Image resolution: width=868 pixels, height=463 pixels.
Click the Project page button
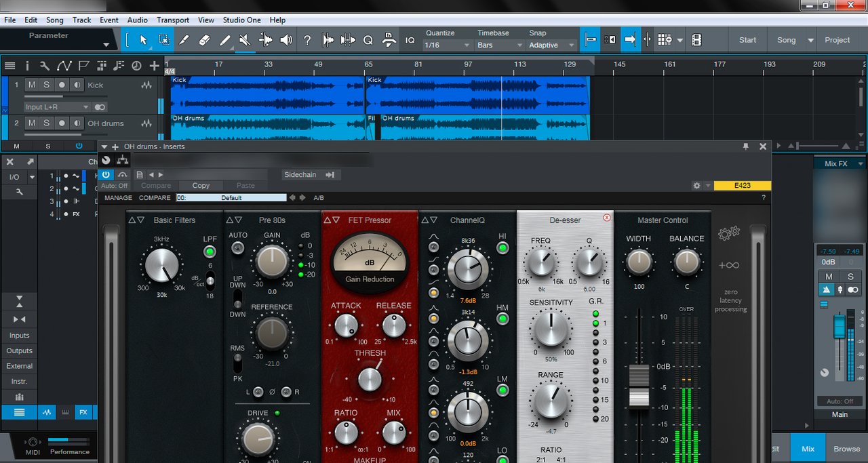(837, 40)
